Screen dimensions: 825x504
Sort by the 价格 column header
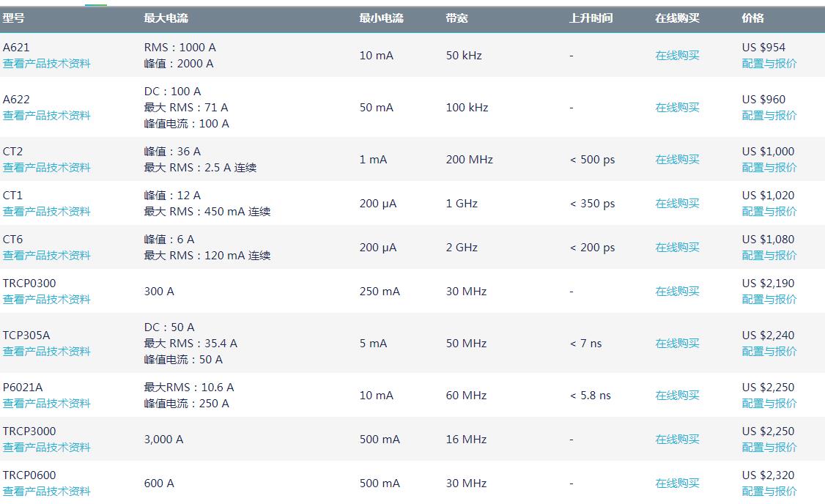pyautogui.click(x=752, y=18)
